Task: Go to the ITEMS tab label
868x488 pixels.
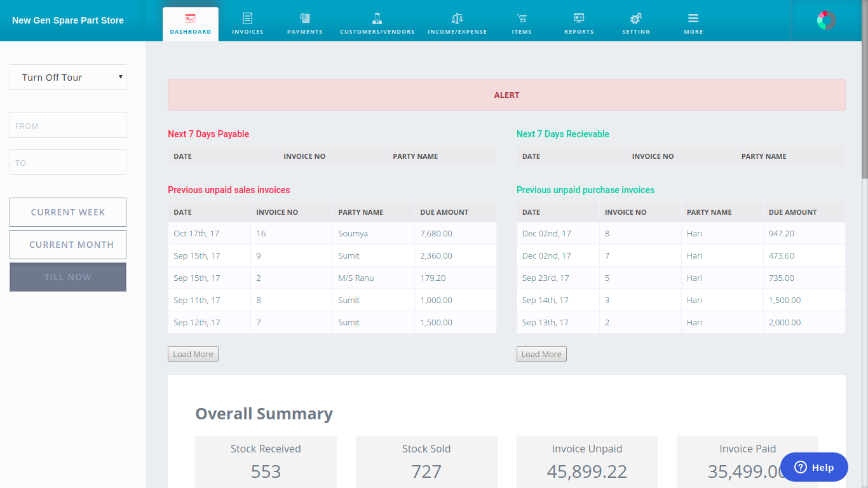Action: pos(522,32)
